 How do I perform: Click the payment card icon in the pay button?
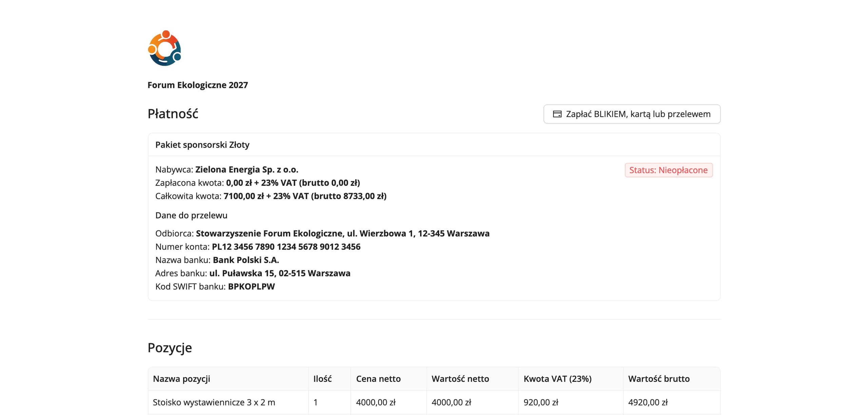(x=557, y=114)
